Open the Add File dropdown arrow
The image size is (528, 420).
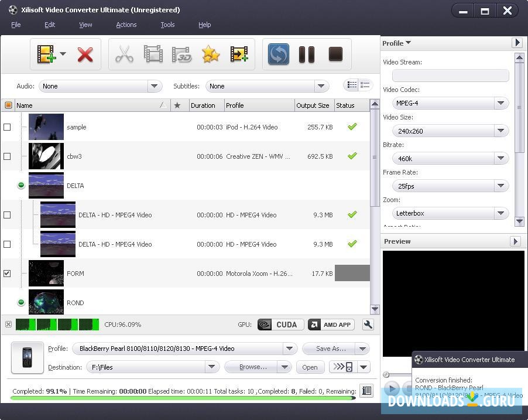[63, 53]
